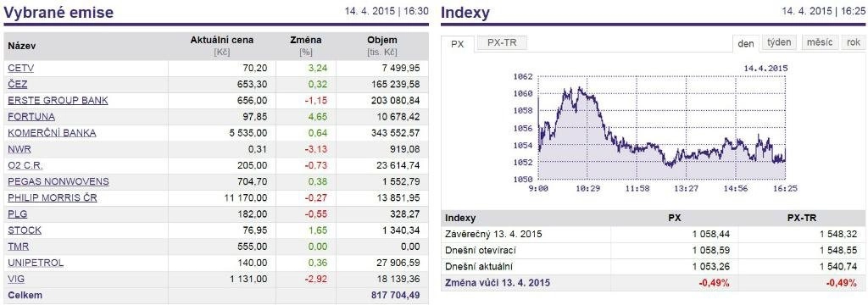Show the yearly 'rok' chart
This screenshot has height=305, width=868.
point(853,42)
